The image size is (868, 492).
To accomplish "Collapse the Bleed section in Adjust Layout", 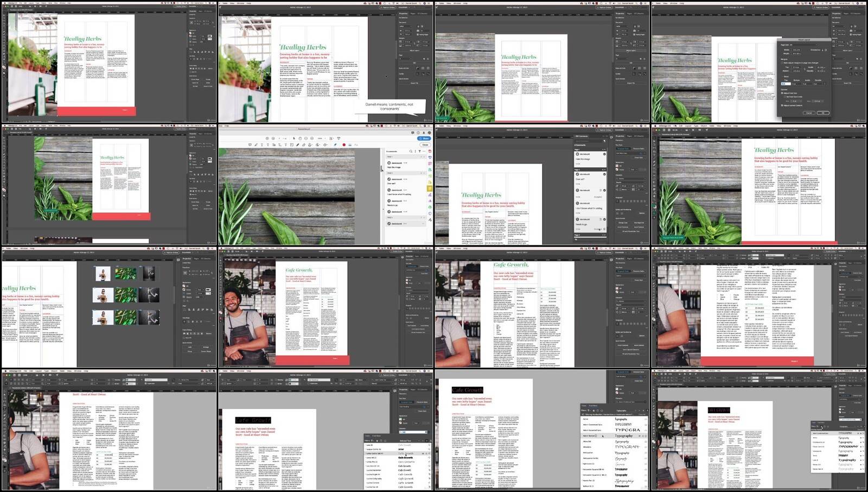I will (x=782, y=76).
